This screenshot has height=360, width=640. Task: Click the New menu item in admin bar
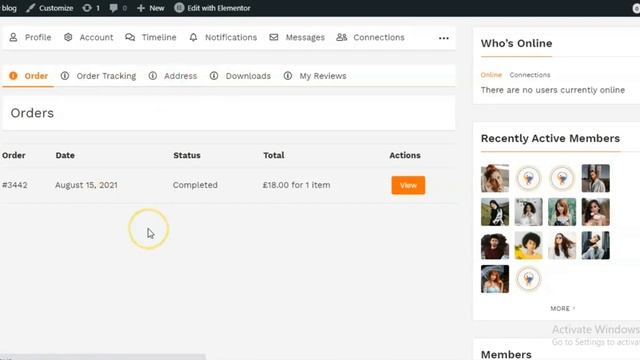[x=151, y=8]
